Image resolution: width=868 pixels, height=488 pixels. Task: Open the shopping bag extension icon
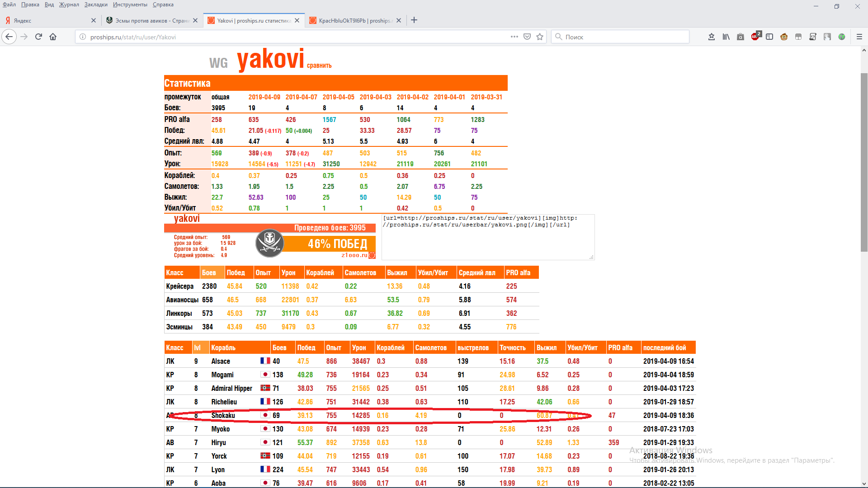(x=741, y=37)
